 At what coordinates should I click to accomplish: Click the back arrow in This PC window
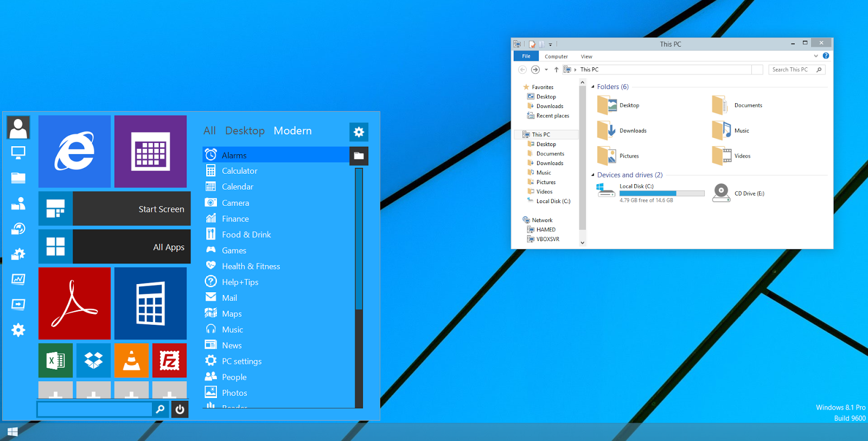click(522, 70)
